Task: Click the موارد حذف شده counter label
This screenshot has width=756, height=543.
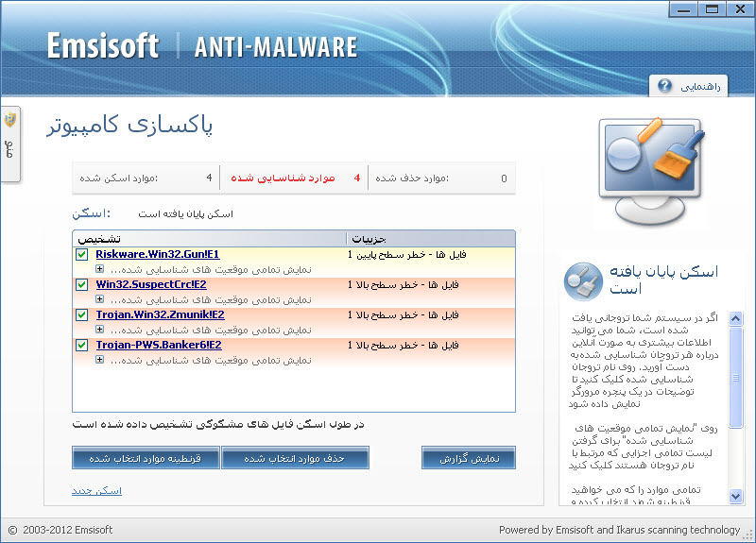Action: tap(412, 178)
